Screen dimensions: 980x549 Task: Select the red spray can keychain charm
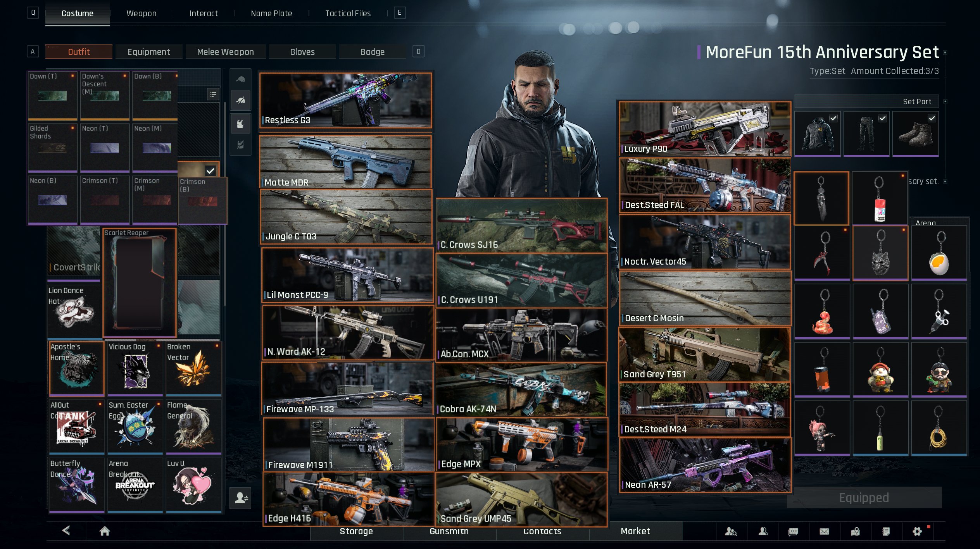[x=880, y=198]
